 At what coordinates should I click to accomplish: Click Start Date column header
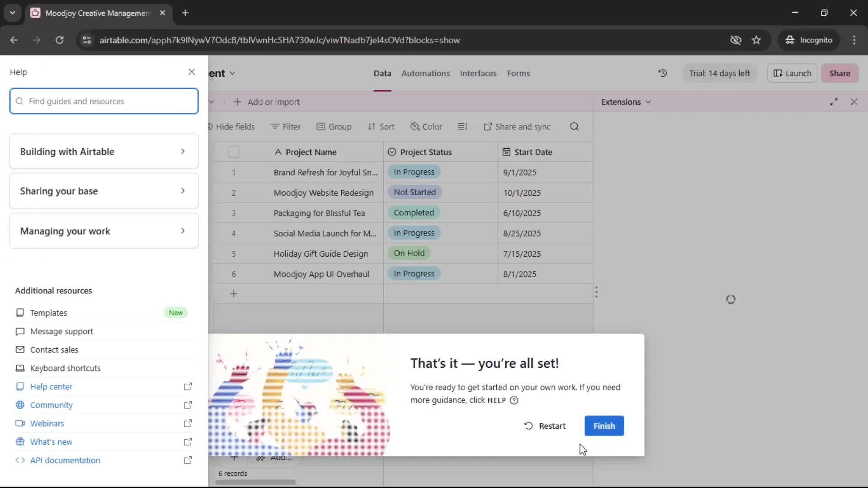(545, 152)
